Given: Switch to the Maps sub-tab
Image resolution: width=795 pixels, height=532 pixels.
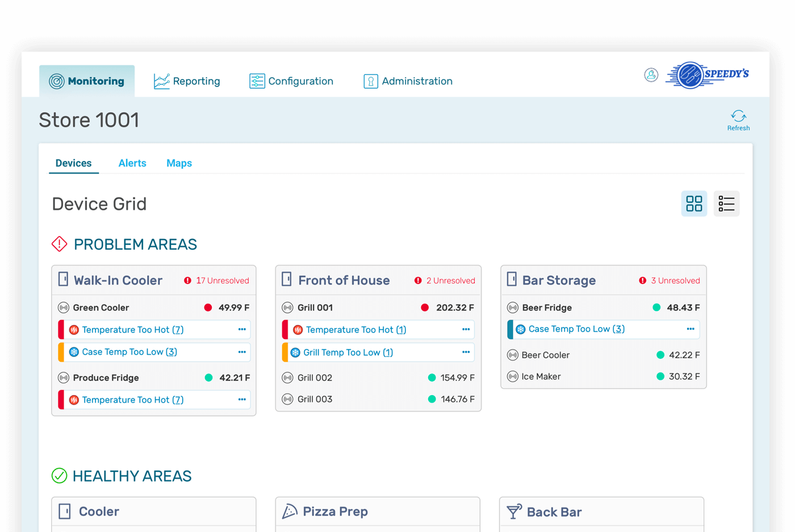Looking at the screenshot, I should (x=179, y=164).
